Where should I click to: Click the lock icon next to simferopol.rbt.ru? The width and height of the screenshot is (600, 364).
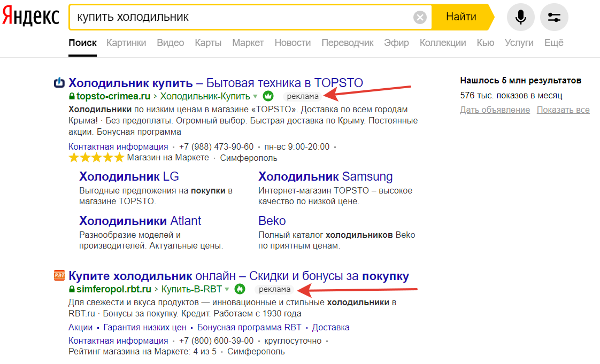point(72,289)
